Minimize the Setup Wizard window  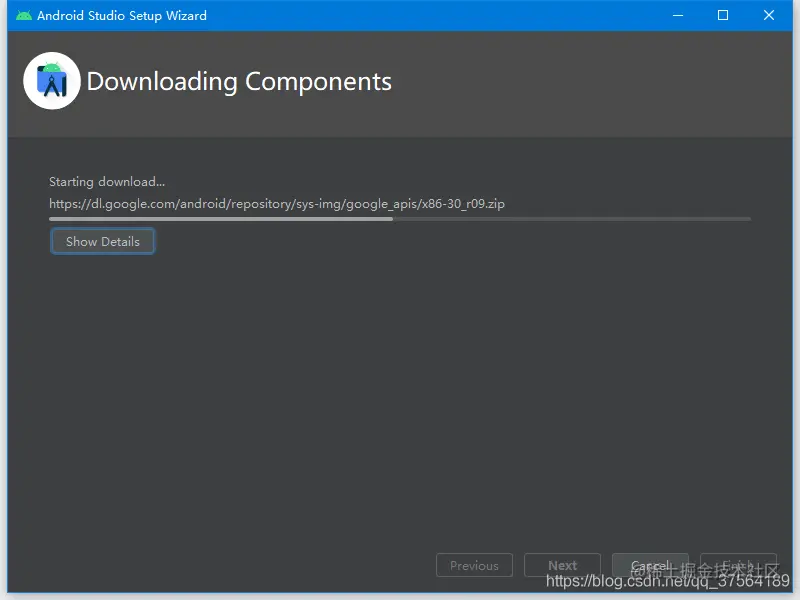(678, 15)
